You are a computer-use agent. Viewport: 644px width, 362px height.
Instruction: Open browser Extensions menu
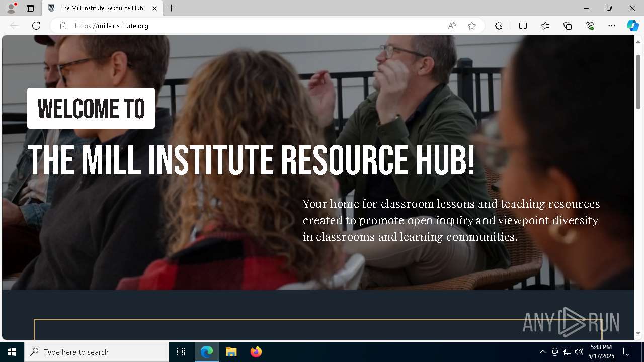tap(499, 26)
